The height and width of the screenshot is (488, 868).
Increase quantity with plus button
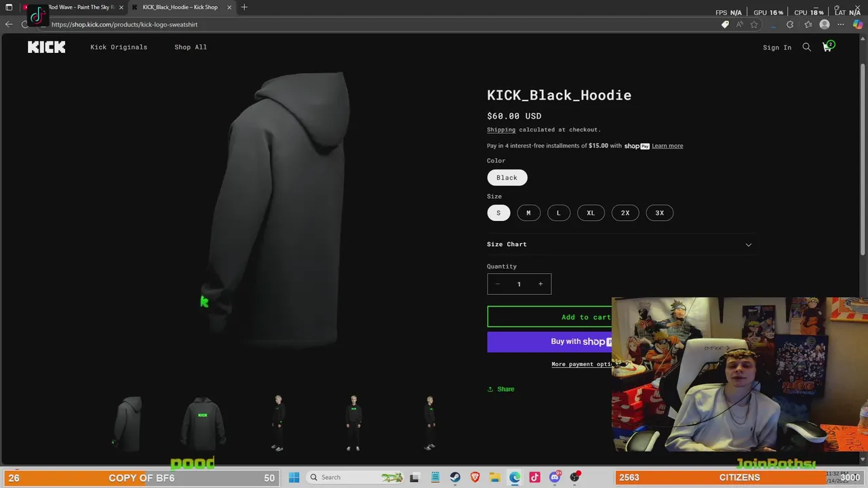click(x=540, y=284)
